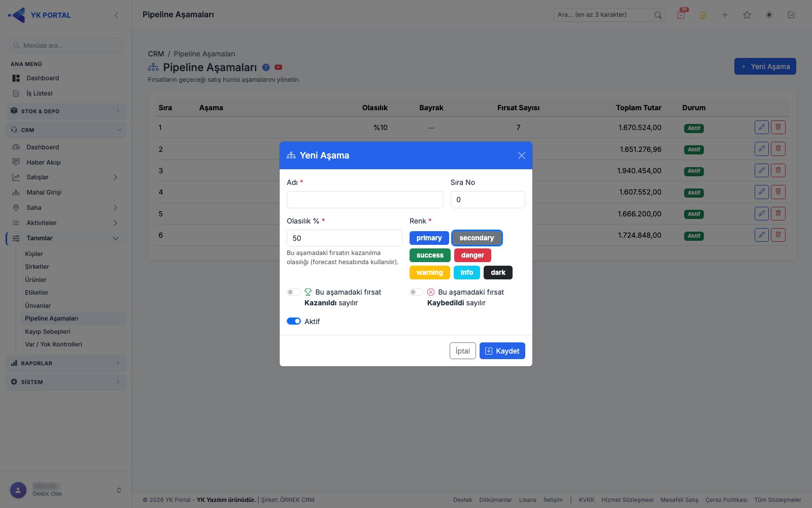Image resolution: width=812 pixels, height=508 pixels.
Task: Open the YouTube video icon next to the page title
Action: 278,67
